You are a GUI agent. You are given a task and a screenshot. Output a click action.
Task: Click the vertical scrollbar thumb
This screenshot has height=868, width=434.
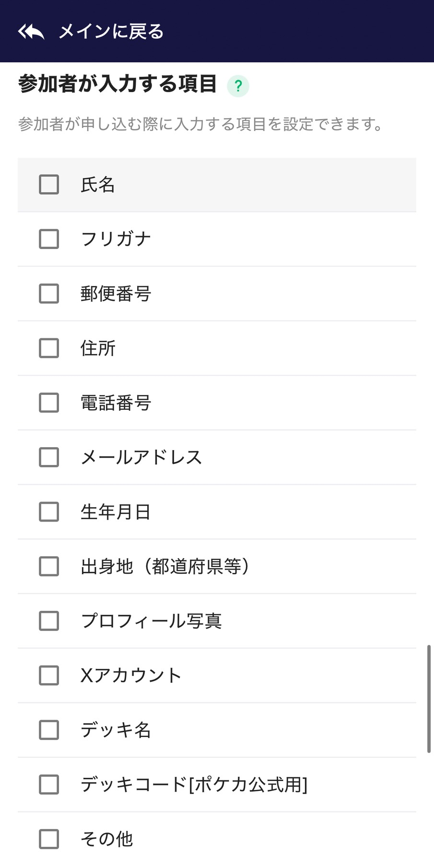429,699
